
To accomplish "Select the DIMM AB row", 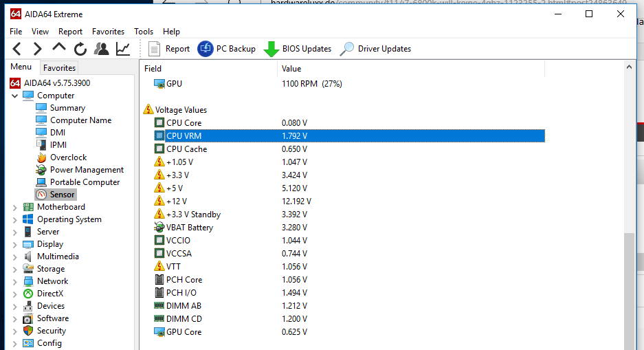I will (349, 306).
